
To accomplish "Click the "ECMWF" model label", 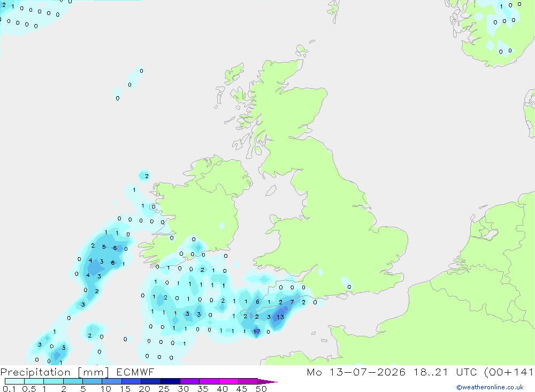I will [x=135, y=372].
